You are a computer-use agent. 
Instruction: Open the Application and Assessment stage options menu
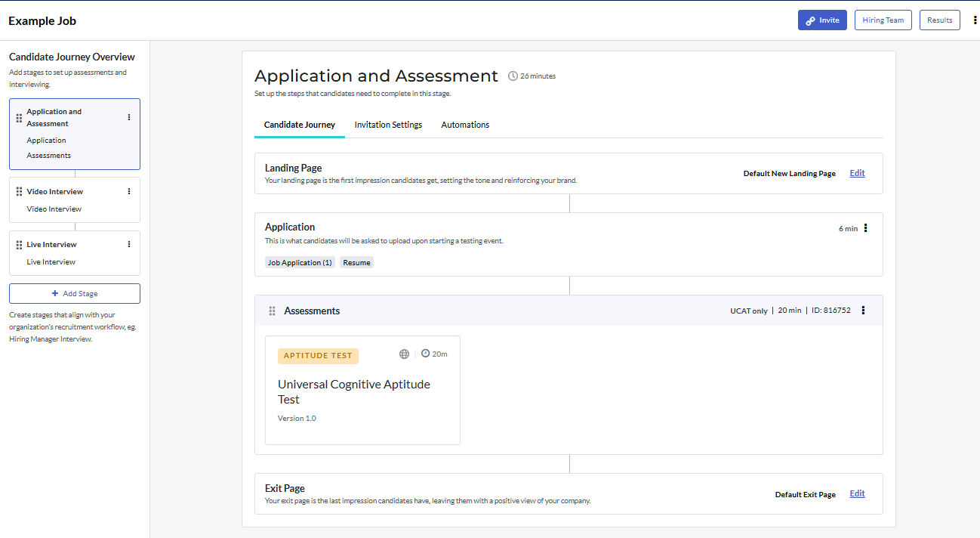[x=129, y=117]
